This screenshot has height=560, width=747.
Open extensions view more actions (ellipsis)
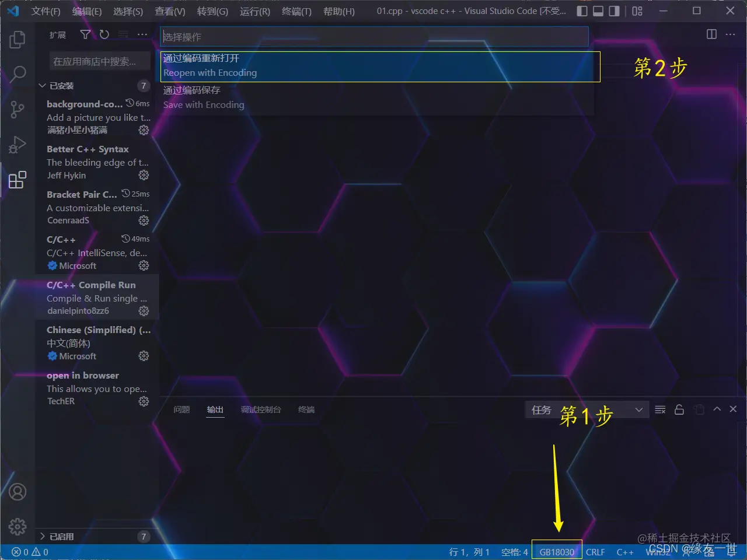pos(142,35)
